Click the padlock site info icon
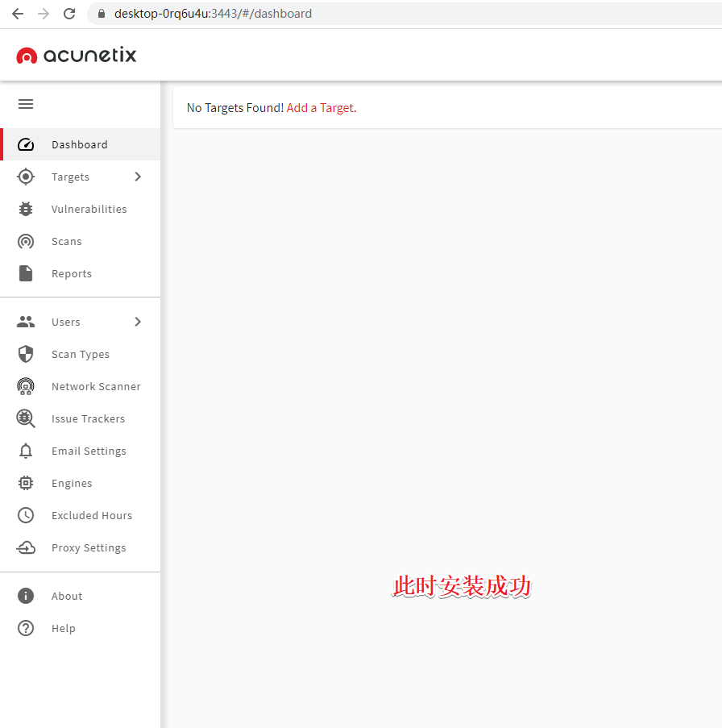Screen dimensions: 722x728 click(x=102, y=14)
